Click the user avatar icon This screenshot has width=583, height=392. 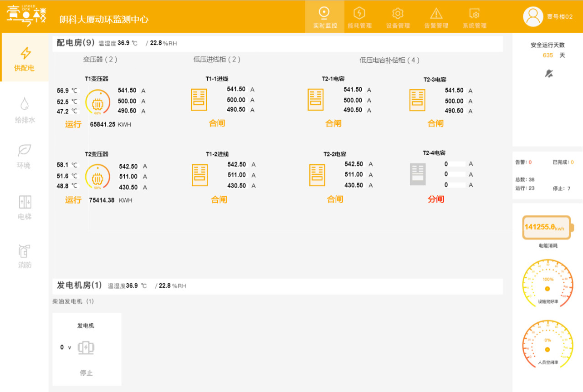[x=533, y=16]
